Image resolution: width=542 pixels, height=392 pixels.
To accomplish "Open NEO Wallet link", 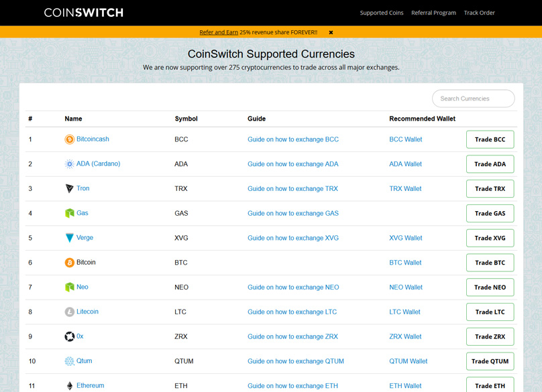I will (x=406, y=287).
